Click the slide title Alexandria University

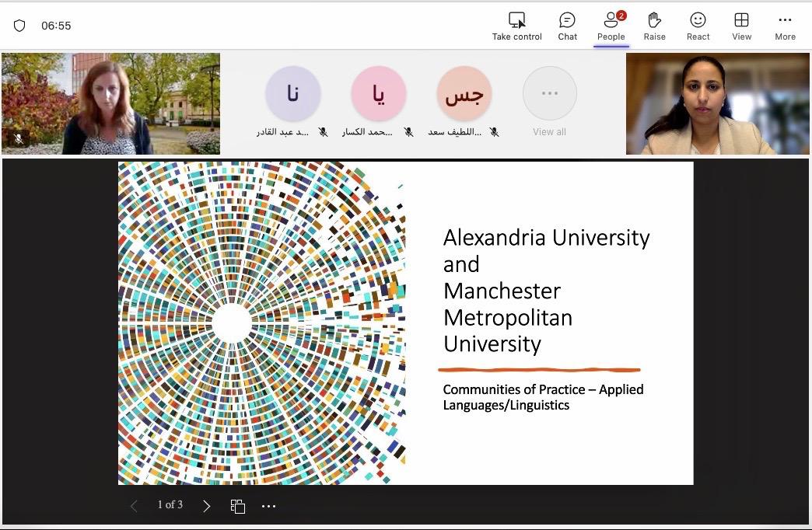pos(546,238)
